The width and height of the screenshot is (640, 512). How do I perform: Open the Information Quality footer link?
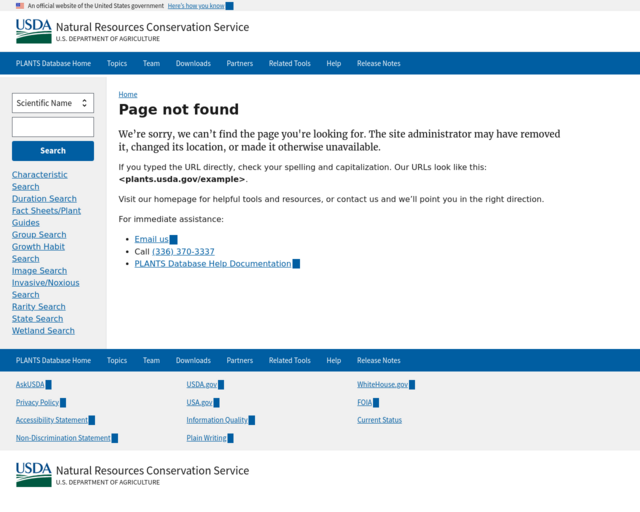point(217,420)
